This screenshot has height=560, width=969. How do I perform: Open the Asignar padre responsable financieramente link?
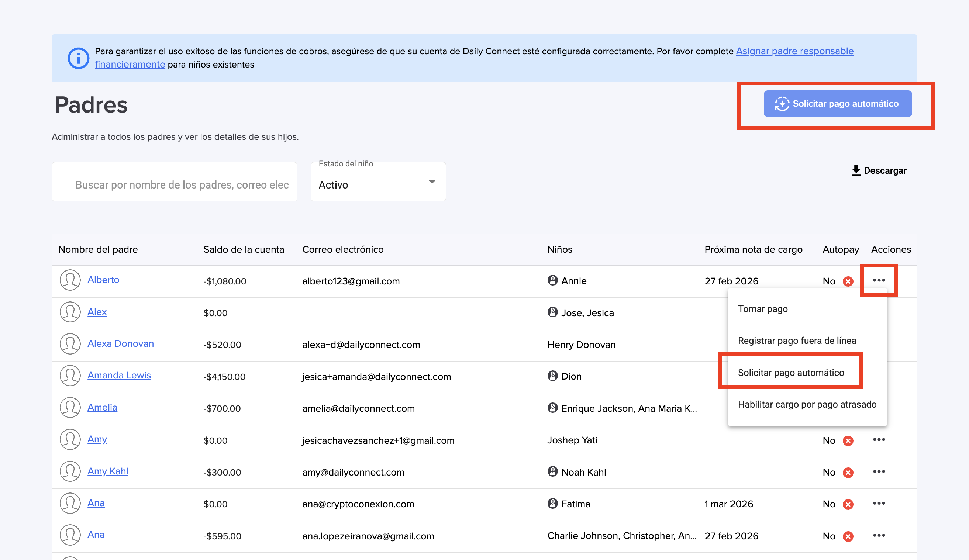(794, 51)
